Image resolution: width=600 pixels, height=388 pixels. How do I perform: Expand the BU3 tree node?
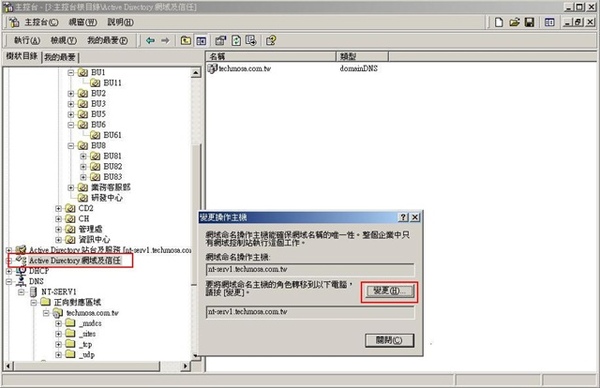[71, 104]
